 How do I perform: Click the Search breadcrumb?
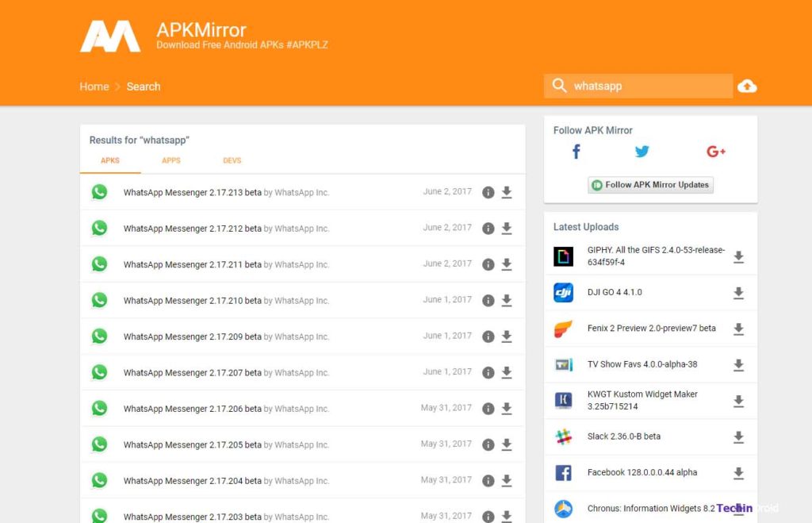click(144, 87)
